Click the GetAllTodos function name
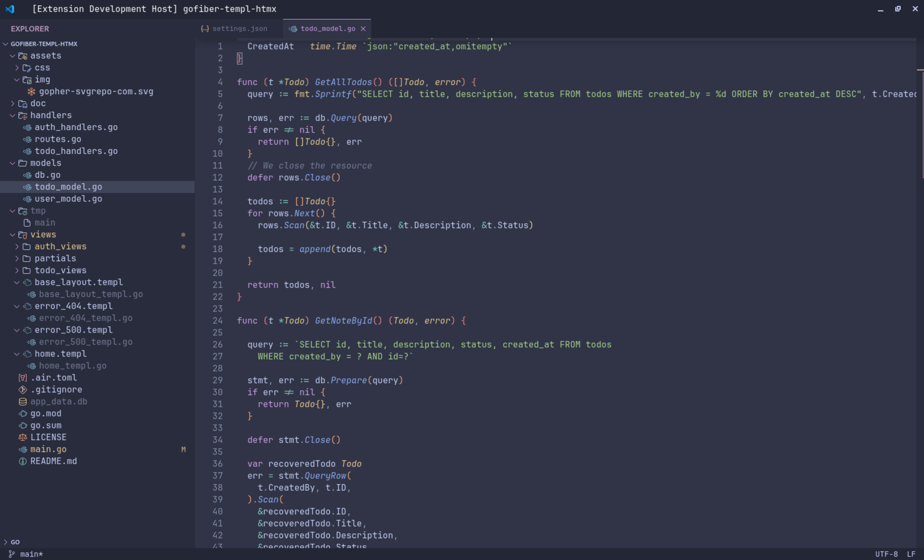Screen dimensions: 924x560 (x=343, y=82)
